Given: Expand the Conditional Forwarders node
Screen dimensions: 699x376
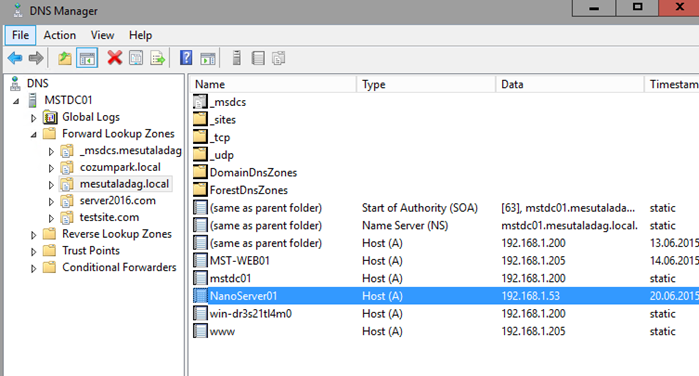Looking at the screenshot, I should click(x=33, y=269).
